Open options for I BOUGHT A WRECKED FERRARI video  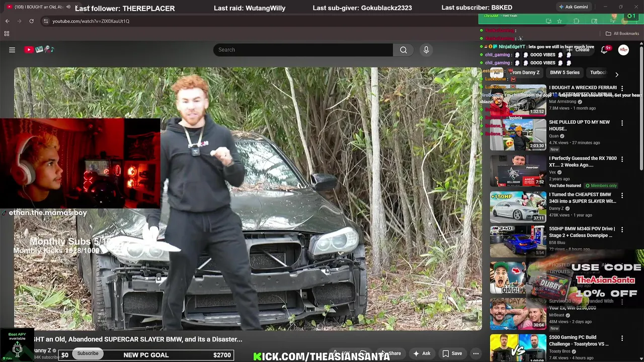click(x=622, y=88)
